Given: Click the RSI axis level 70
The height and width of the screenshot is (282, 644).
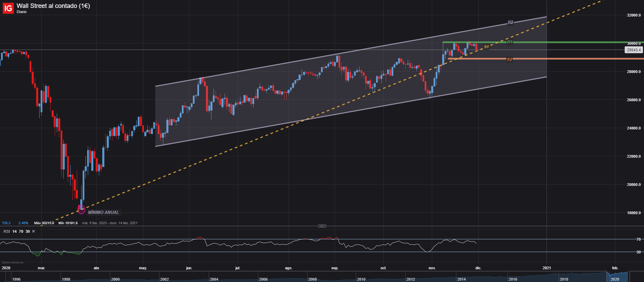Looking at the screenshot, I should (x=638, y=239).
